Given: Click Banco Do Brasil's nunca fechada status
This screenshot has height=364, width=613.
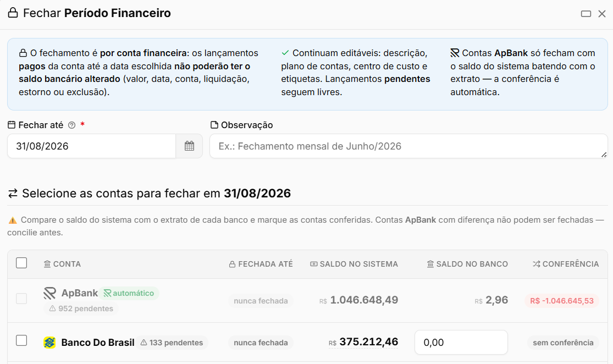Looking at the screenshot, I should pyautogui.click(x=261, y=343).
